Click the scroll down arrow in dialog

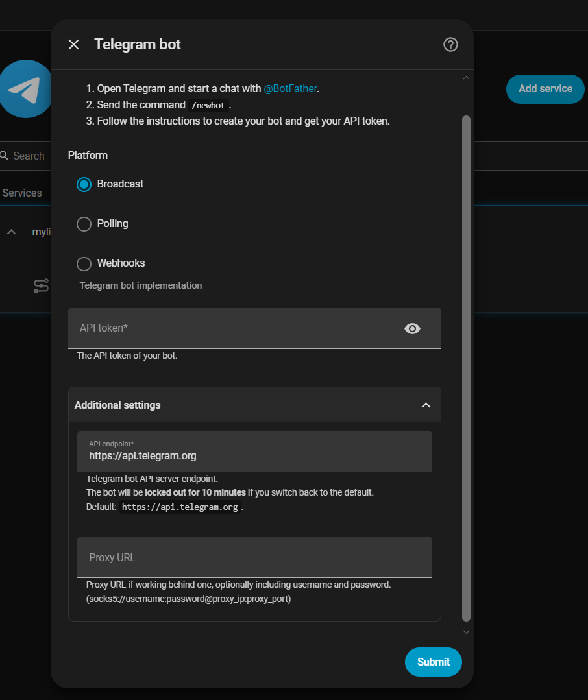click(x=466, y=632)
